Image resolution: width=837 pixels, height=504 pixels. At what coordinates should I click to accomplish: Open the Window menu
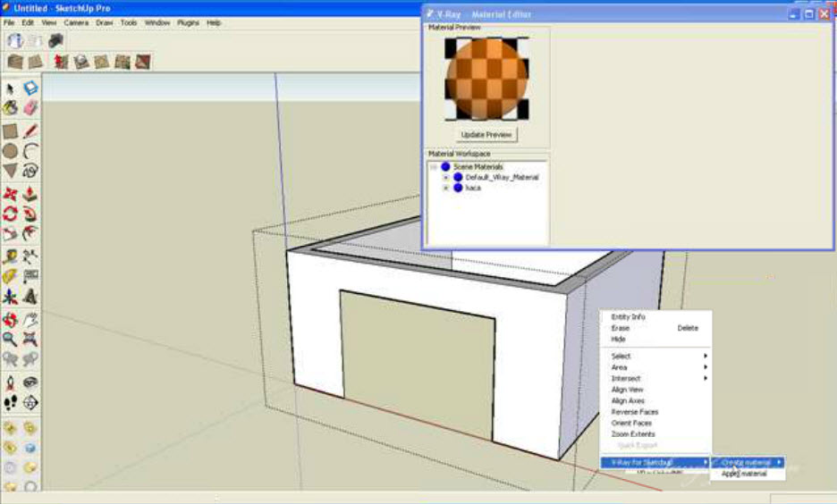point(157,23)
